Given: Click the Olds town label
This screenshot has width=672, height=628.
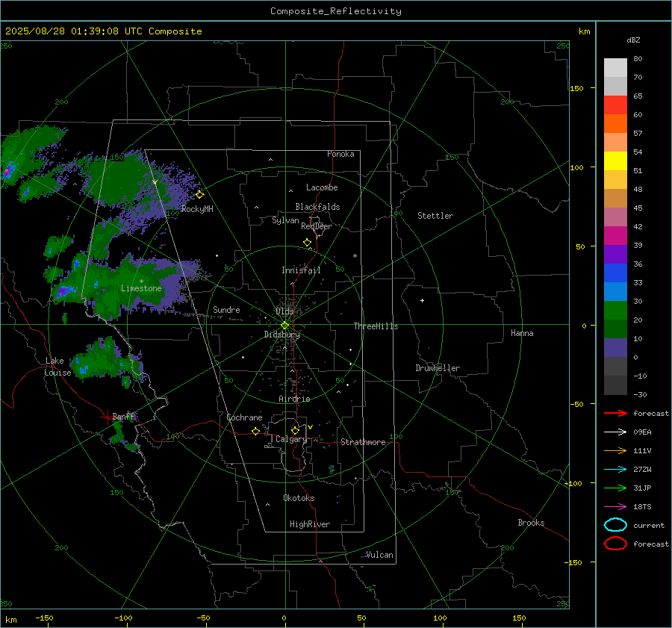Looking at the screenshot, I should pyautogui.click(x=284, y=311).
